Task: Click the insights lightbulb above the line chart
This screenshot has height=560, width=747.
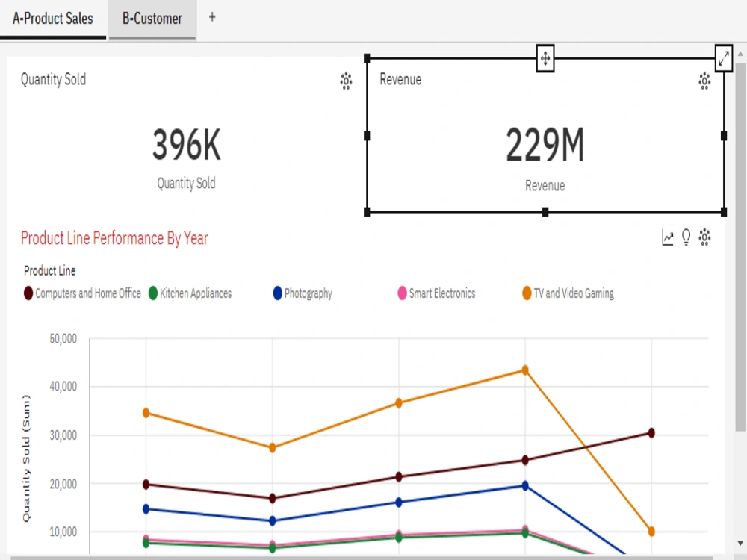Action: click(685, 236)
